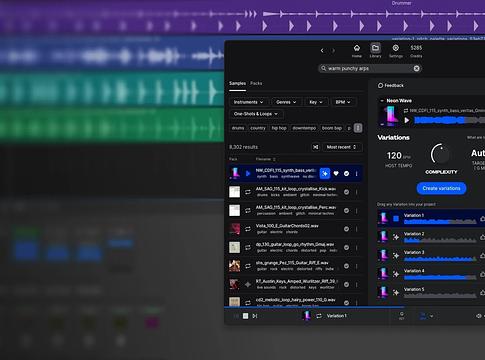Play the Neon Wave source sample
This screenshot has width=485, height=360.
point(407,120)
